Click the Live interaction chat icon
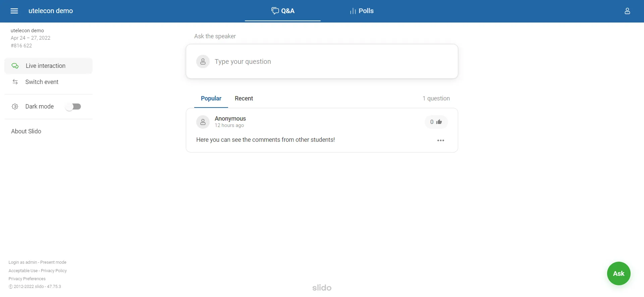Viewport: 644px width, 297px height. tap(15, 66)
